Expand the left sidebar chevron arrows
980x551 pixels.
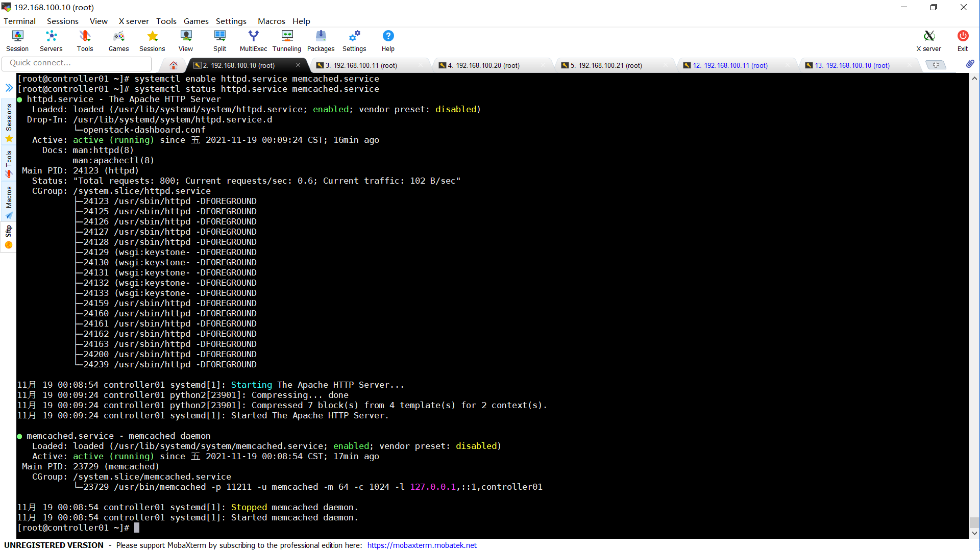9,88
